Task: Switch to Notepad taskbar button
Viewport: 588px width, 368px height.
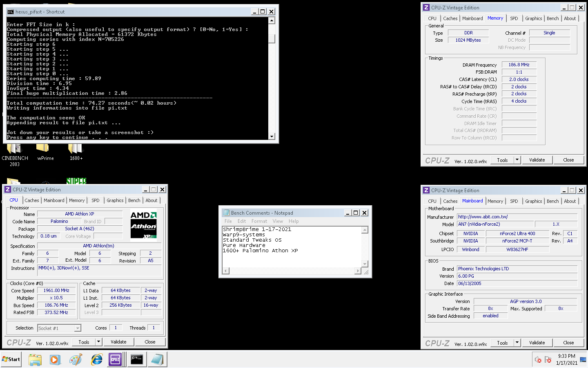Action: click(157, 359)
